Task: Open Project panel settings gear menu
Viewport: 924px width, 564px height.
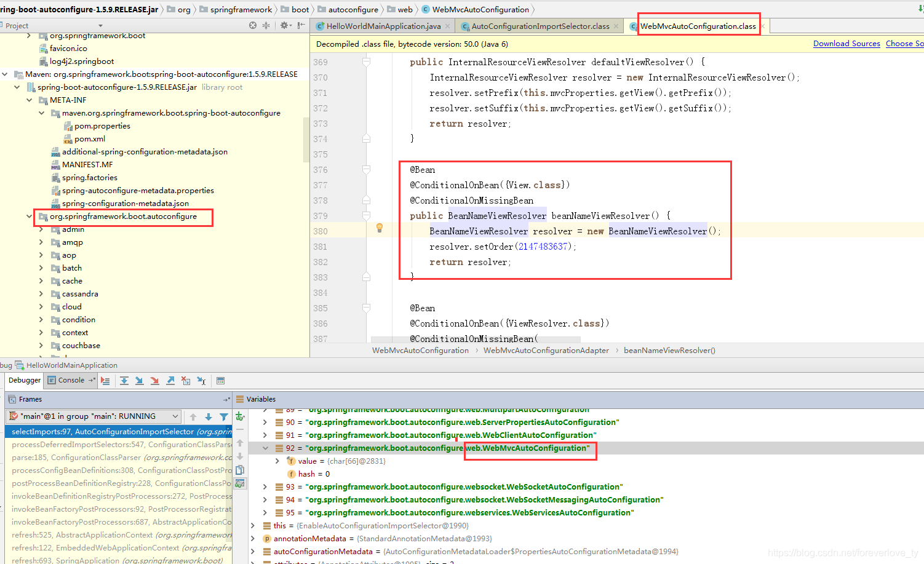Action: 285,25
